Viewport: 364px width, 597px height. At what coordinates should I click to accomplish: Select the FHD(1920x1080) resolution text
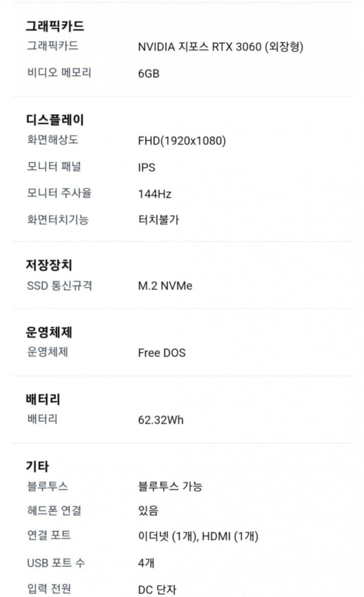182,141
